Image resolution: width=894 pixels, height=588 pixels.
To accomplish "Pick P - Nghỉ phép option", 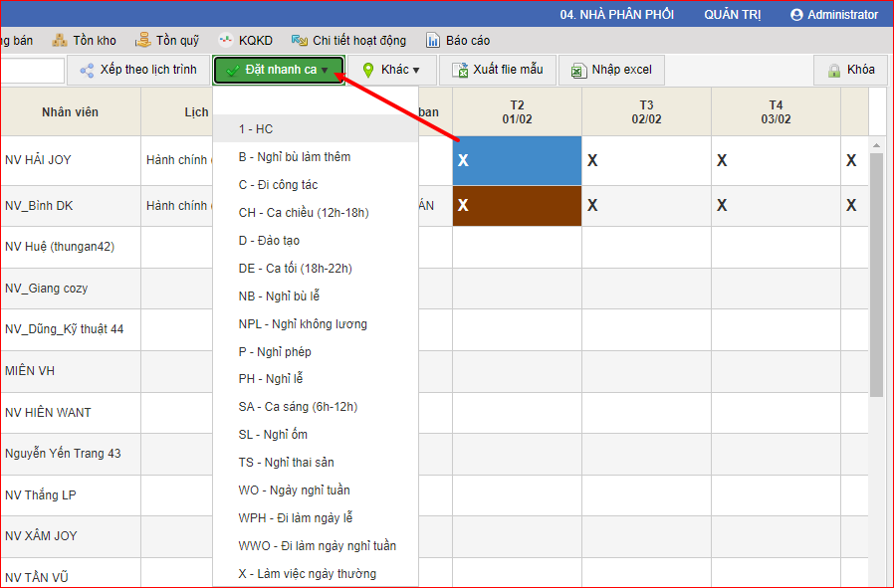I will point(316,351).
